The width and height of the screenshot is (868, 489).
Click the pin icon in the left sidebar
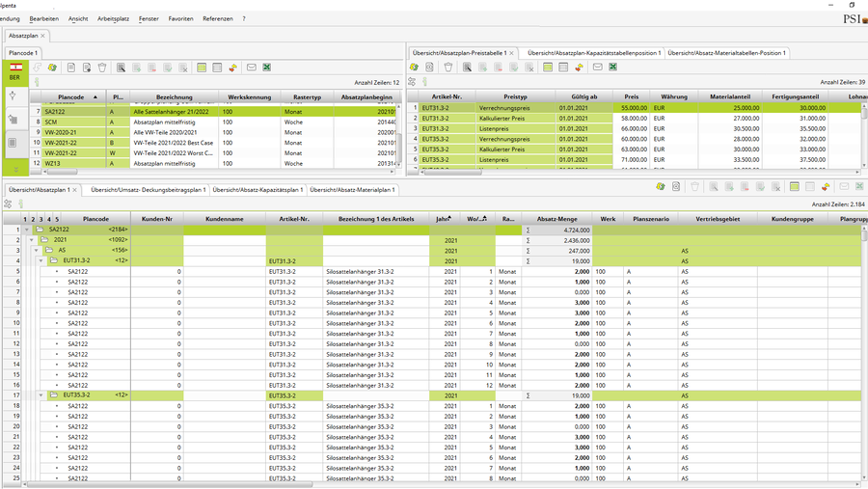(x=14, y=95)
